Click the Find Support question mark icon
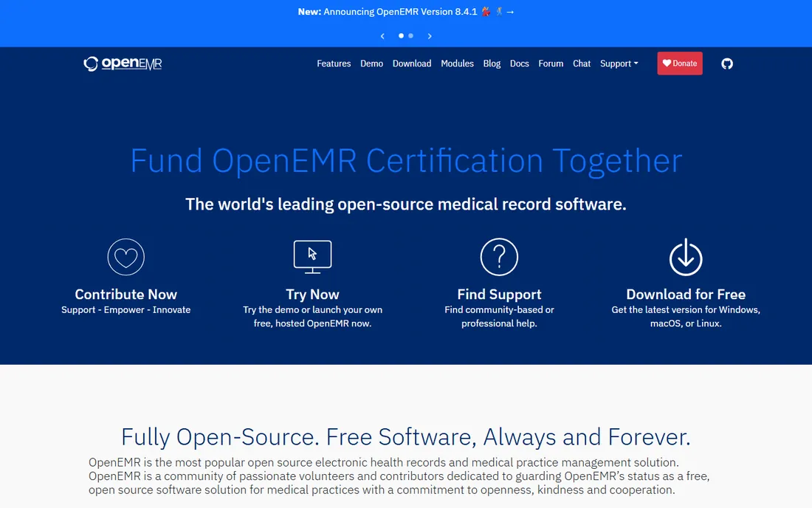This screenshot has width=812, height=508. point(499,257)
